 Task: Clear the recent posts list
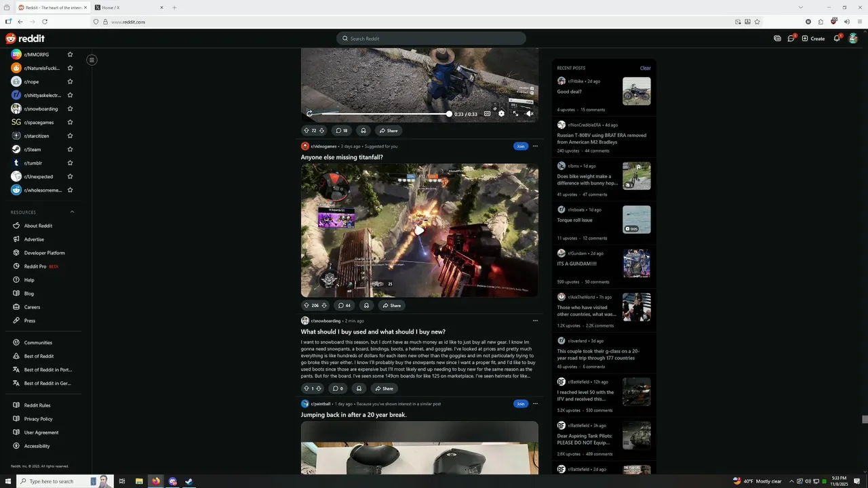coord(646,68)
